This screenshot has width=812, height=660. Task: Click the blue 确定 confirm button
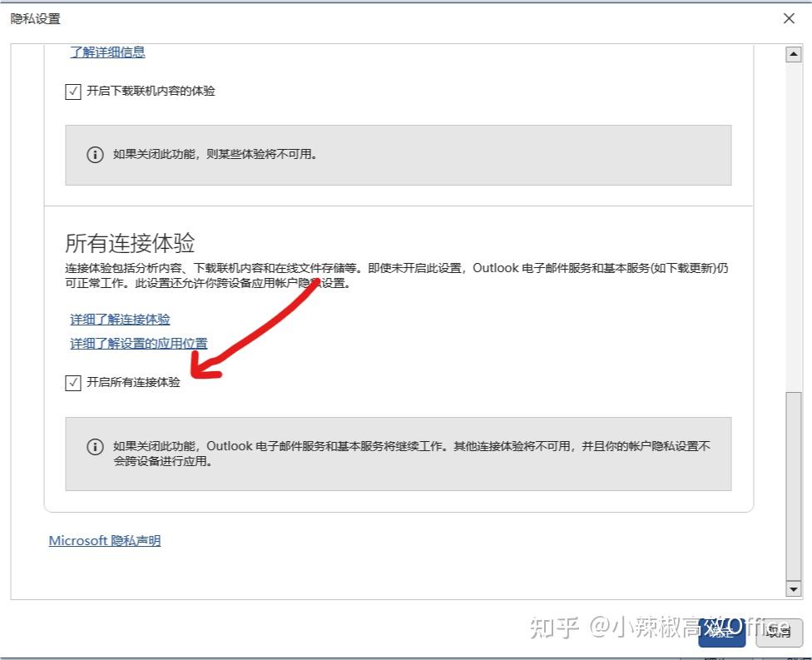click(720, 634)
